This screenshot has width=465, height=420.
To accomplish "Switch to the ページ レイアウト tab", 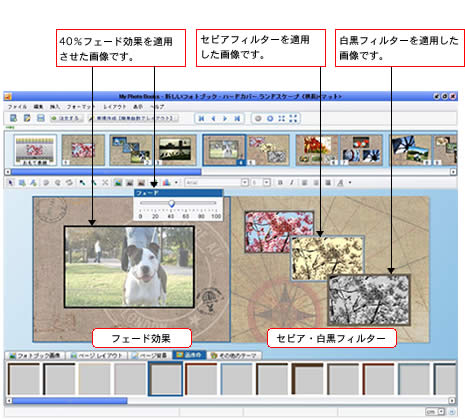I will (x=98, y=356).
